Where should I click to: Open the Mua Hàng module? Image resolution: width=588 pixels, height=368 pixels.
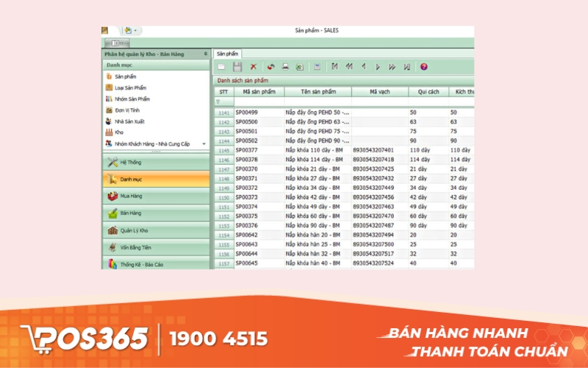click(x=156, y=196)
